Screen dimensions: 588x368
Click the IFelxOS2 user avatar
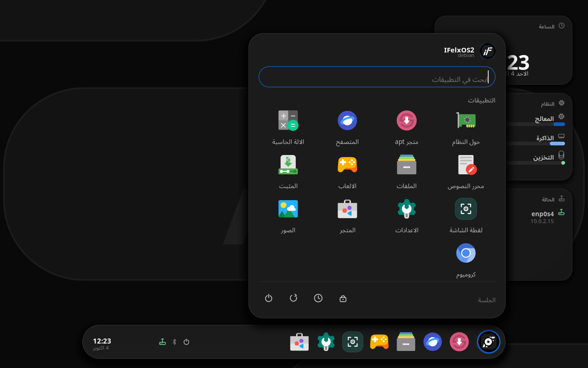[x=488, y=51]
